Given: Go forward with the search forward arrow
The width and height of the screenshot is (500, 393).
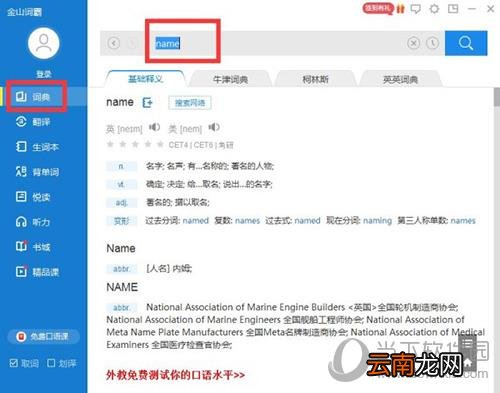Looking at the screenshot, I should click(x=132, y=43).
